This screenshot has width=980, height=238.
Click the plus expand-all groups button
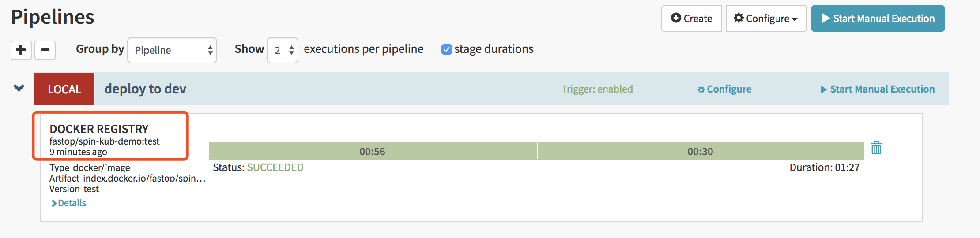(x=21, y=50)
